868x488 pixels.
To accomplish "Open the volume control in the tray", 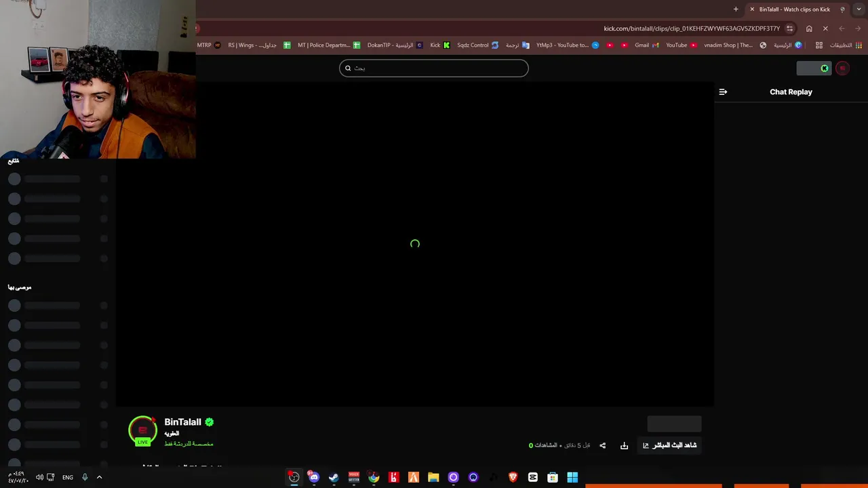I will [39, 477].
